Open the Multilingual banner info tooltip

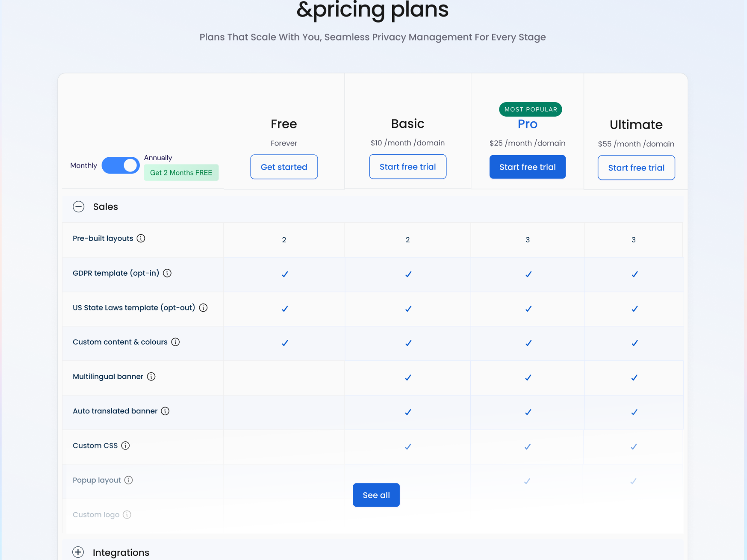151,376
